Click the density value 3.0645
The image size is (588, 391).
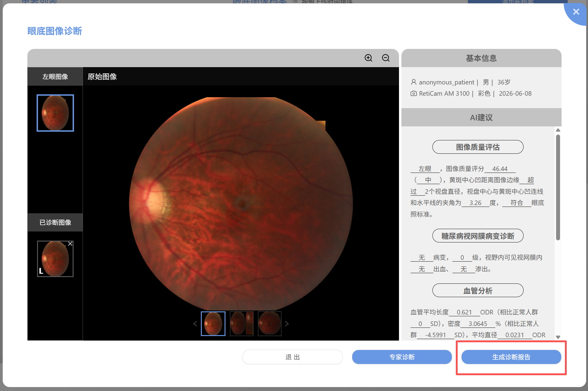(x=478, y=324)
